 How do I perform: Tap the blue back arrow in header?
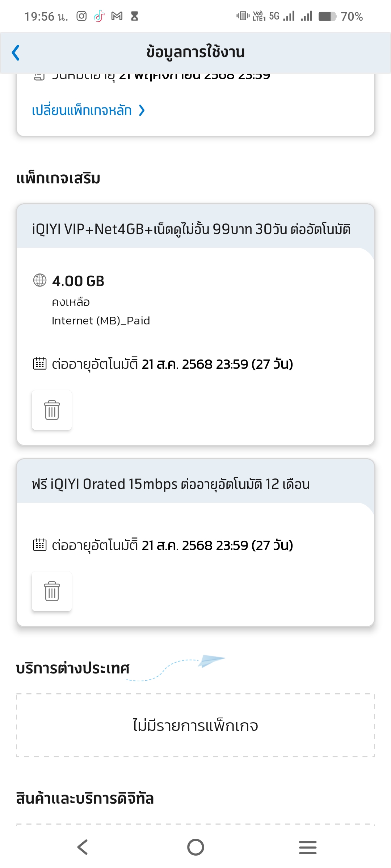point(16,53)
